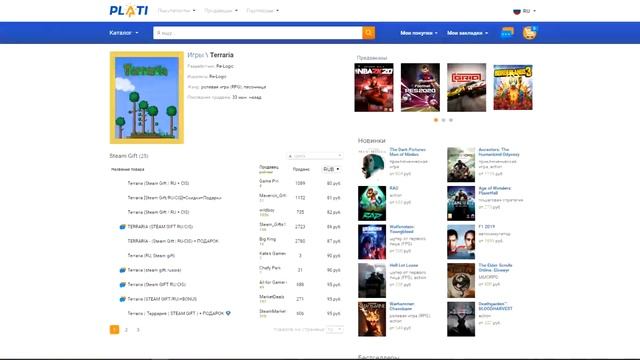
Task: Open the Borderlands 3 preorder cover
Action: [513, 87]
